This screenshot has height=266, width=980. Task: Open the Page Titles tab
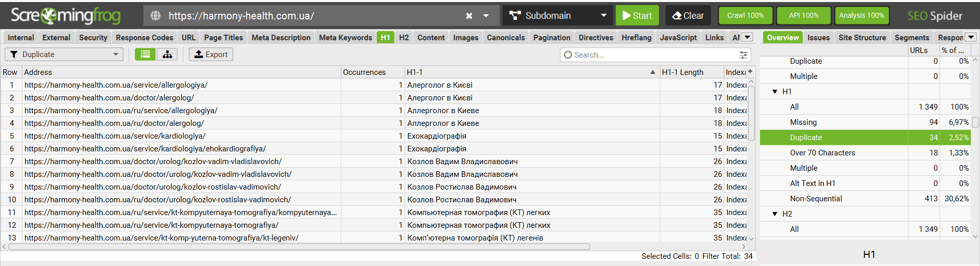point(223,38)
